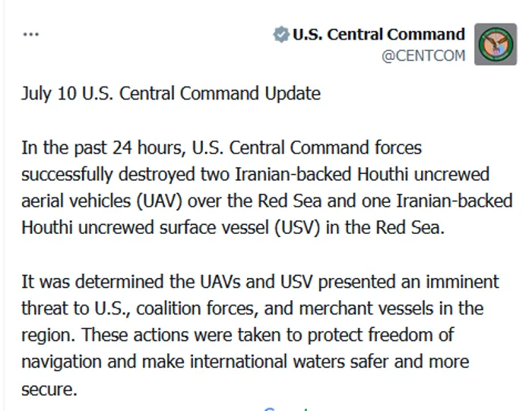Click the left vertical border of the post

[x=4, y=205]
